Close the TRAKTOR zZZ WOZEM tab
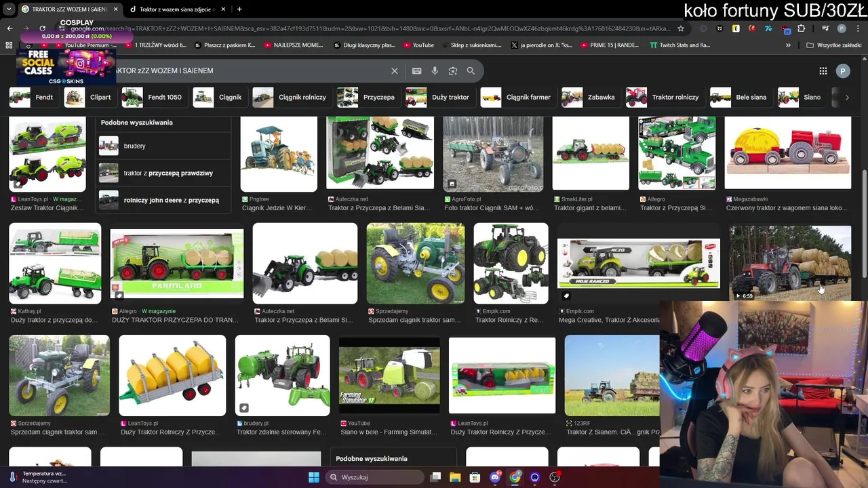Viewport: 868px width, 488px height. (x=115, y=9)
